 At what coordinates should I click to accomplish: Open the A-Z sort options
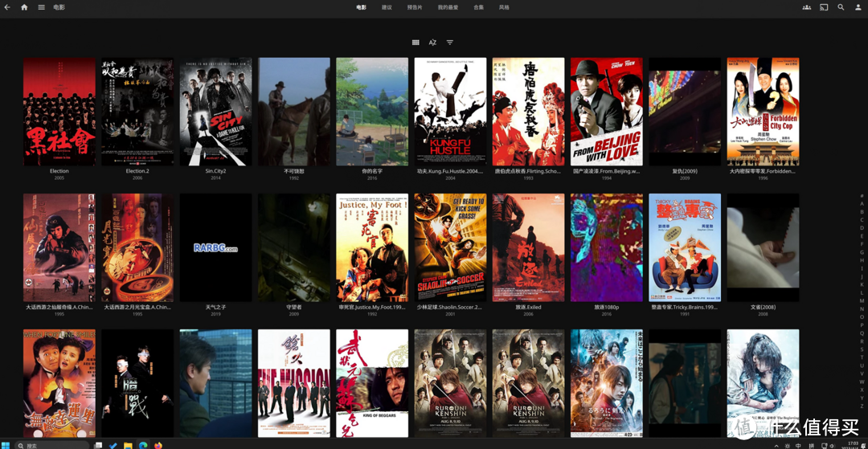click(433, 43)
